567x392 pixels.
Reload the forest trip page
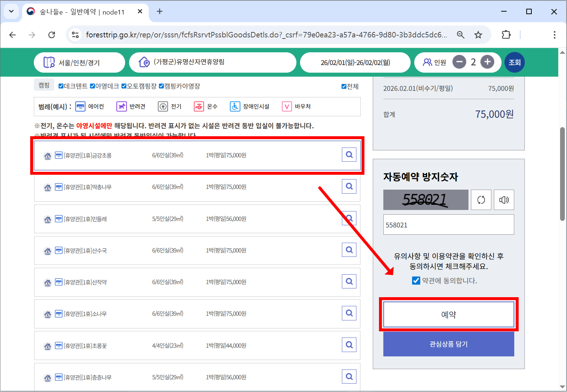coord(52,35)
